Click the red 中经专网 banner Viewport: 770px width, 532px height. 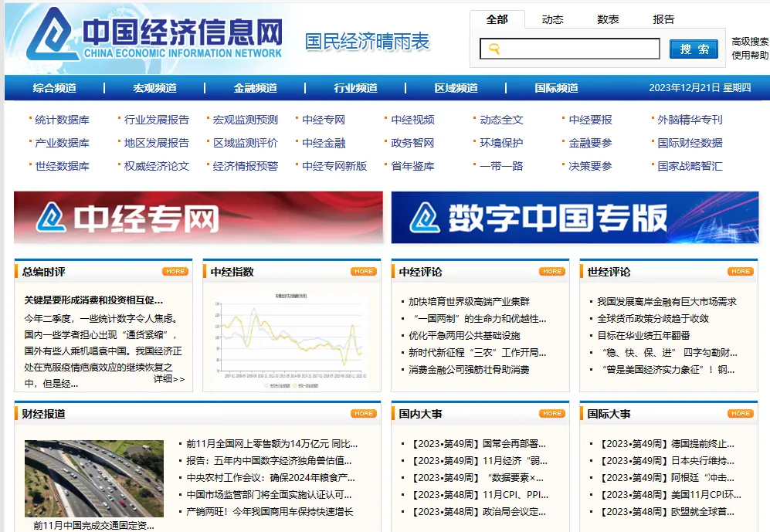tap(198, 218)
